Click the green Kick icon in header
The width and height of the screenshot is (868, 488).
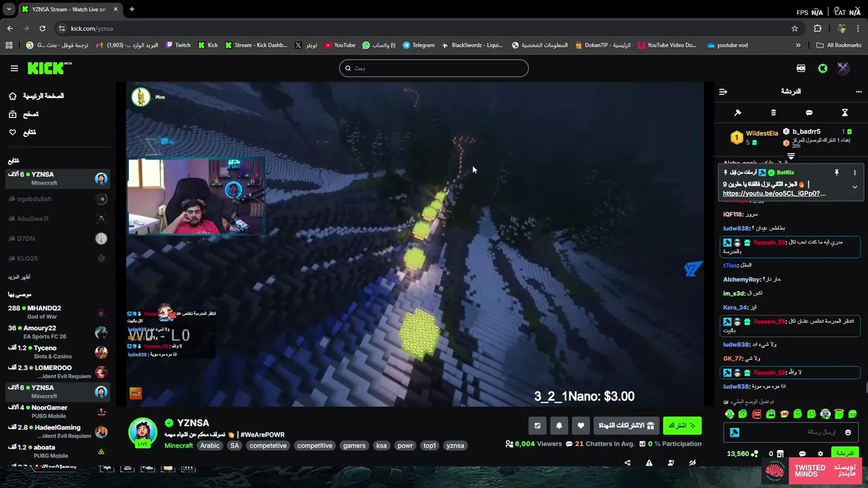[x=823, y=68]
